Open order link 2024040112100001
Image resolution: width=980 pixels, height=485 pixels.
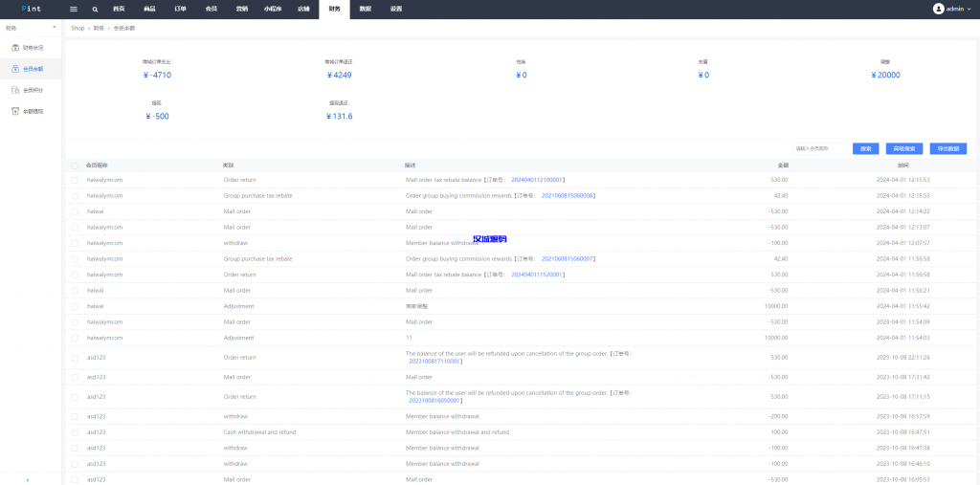coord(537,180)
